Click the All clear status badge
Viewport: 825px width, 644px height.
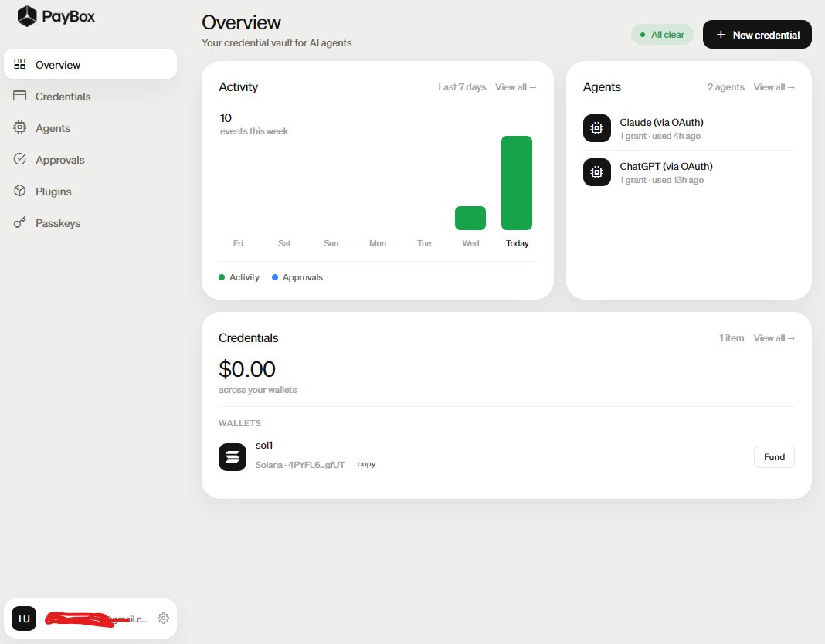662,35
